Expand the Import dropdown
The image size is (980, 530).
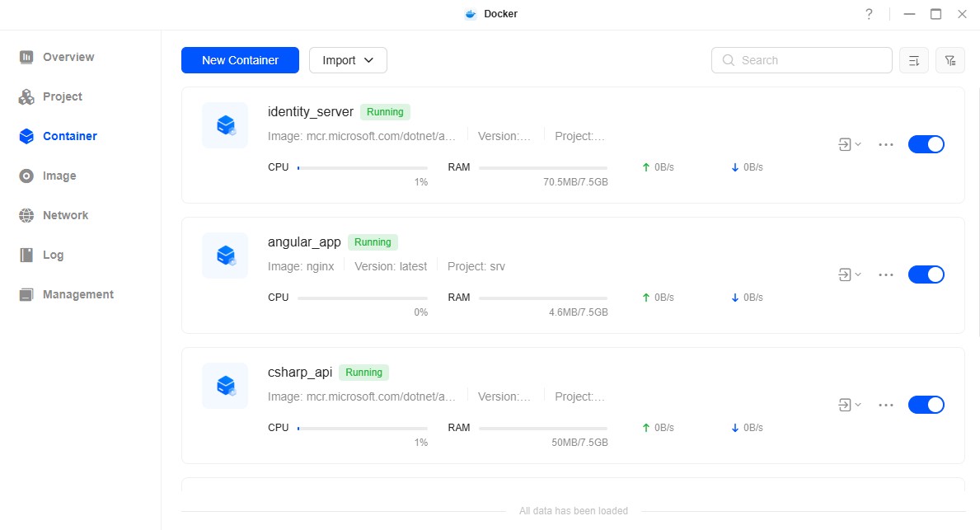point(348,60)
